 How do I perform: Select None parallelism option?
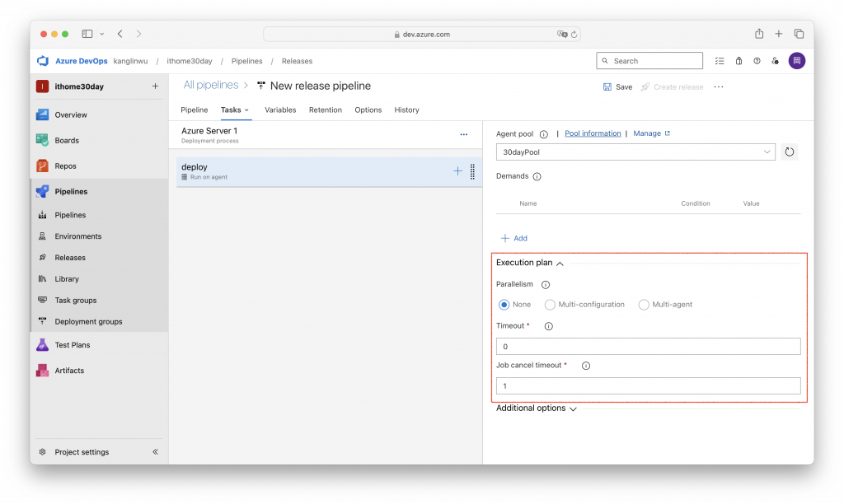point(504,305)
